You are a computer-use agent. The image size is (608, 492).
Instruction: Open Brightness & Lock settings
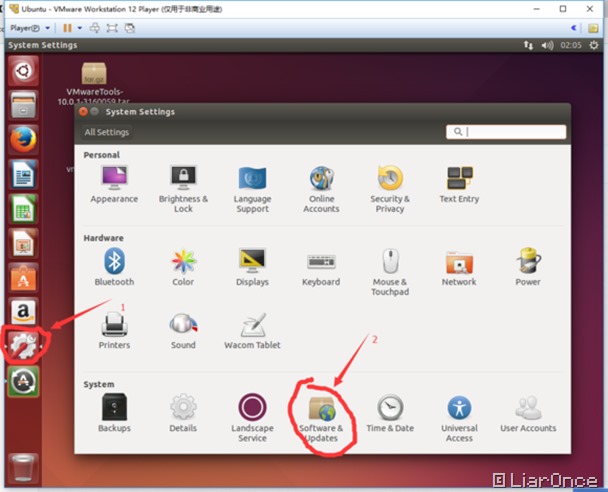click(183, 189)
